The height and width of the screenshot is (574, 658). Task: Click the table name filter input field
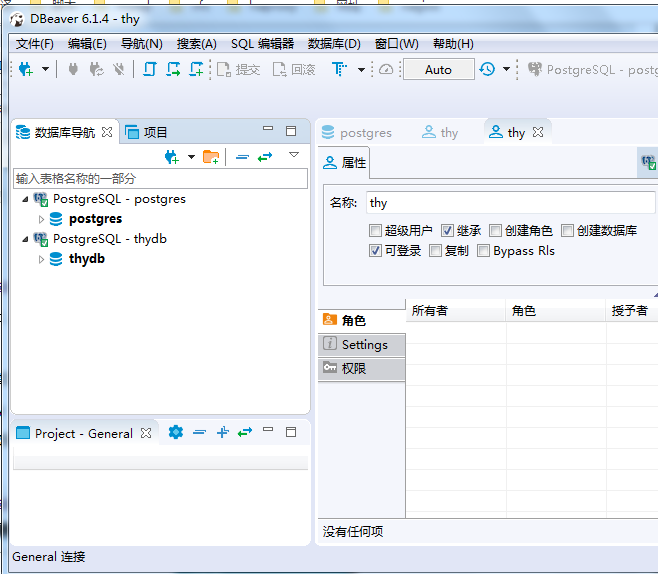pyautogui.click(x=161, y=179)
